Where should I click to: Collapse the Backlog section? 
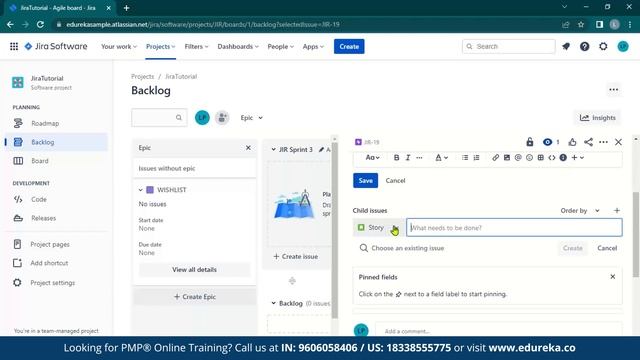(x=273, y=303)
